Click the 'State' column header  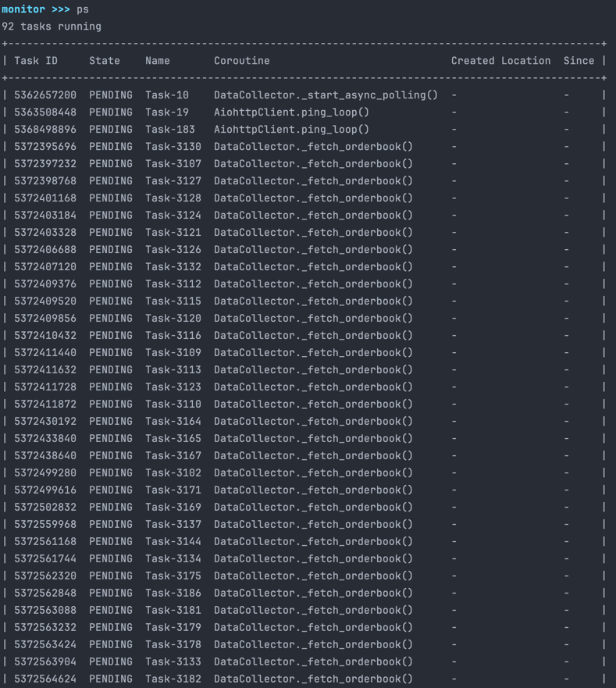pyautogui.click(x=105, y=61)
